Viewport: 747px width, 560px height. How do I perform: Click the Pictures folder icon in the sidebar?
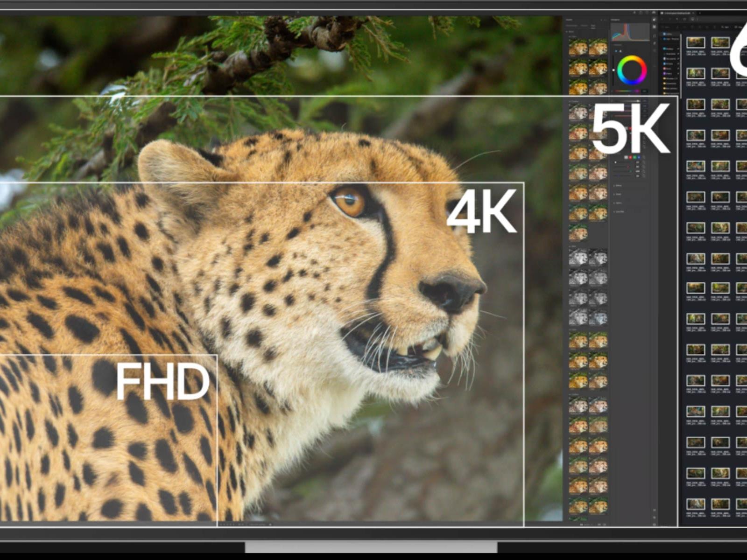click(x=665, y=63)
